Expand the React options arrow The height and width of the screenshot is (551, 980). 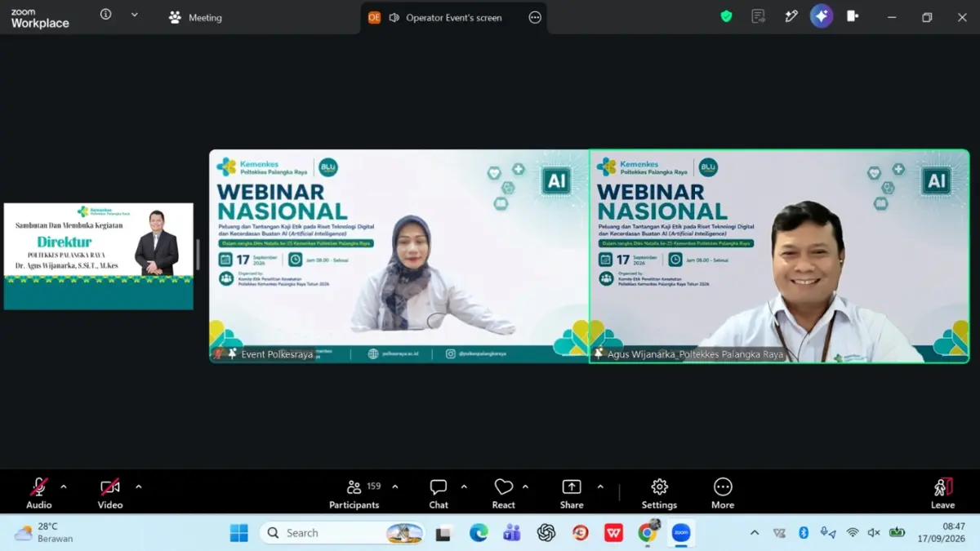[525, 487]
